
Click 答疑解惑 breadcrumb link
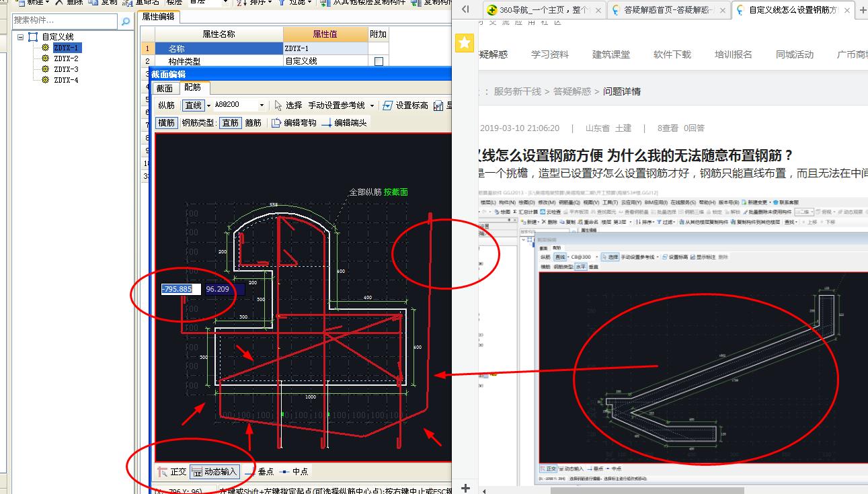pos(572,91)
